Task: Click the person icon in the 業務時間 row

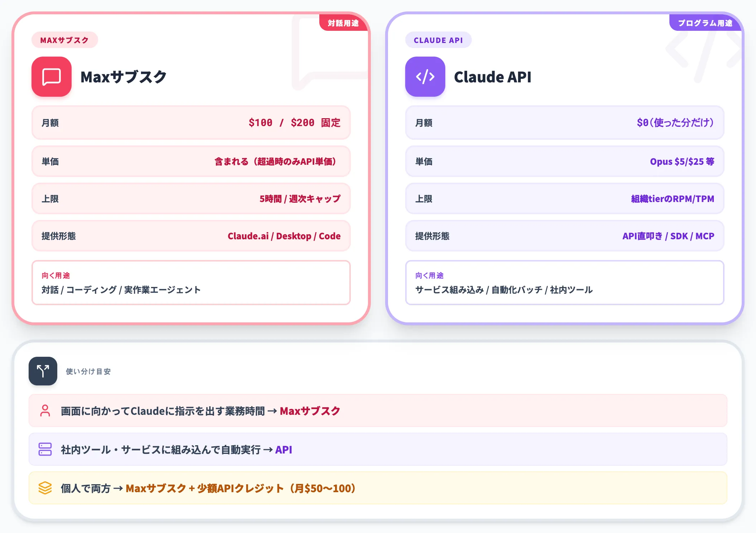Action: coord(45,410)
